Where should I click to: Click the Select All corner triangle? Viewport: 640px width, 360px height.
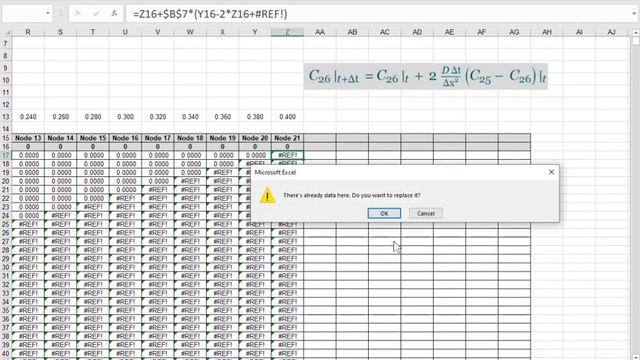coord(6,32)
